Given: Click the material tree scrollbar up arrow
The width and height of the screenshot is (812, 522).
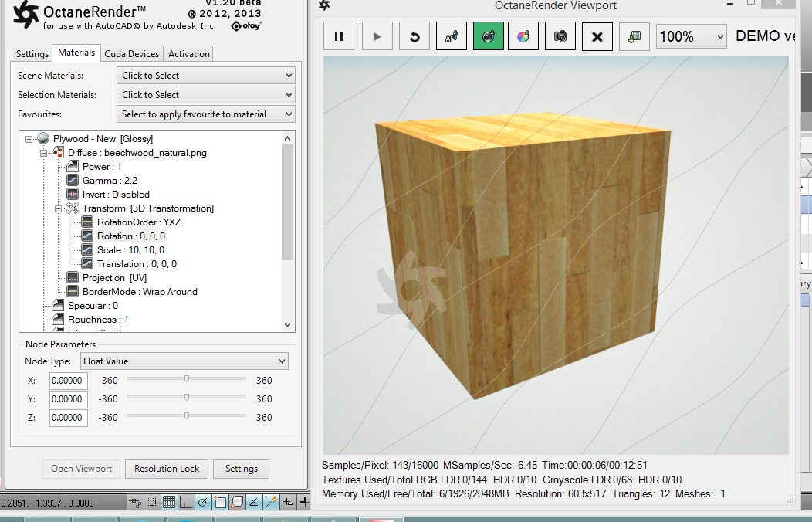Looking at the screenshot, I should [x=287, y=137].
